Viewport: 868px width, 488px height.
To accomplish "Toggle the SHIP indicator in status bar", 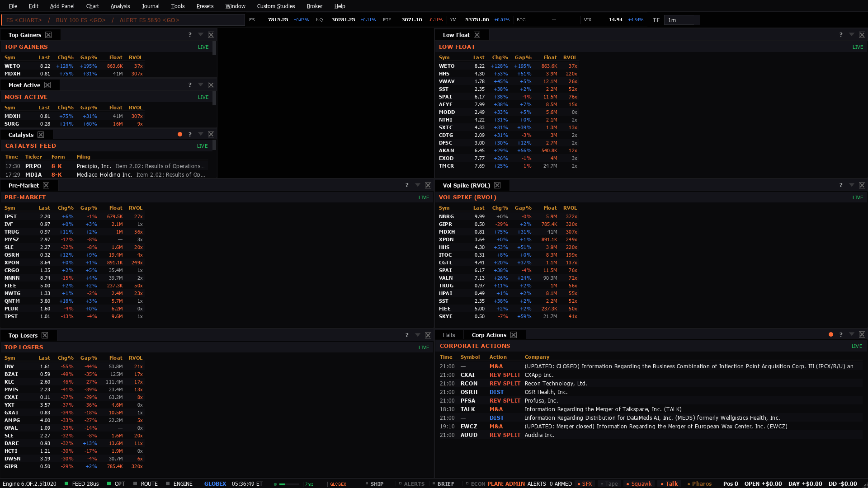I will (374, 484).
